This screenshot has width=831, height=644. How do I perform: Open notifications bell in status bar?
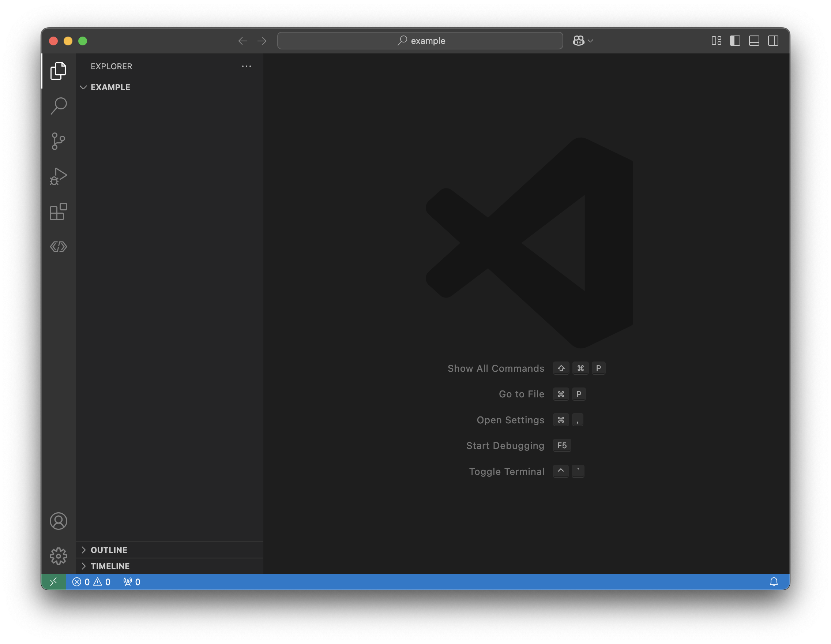(x=774, y=582)
